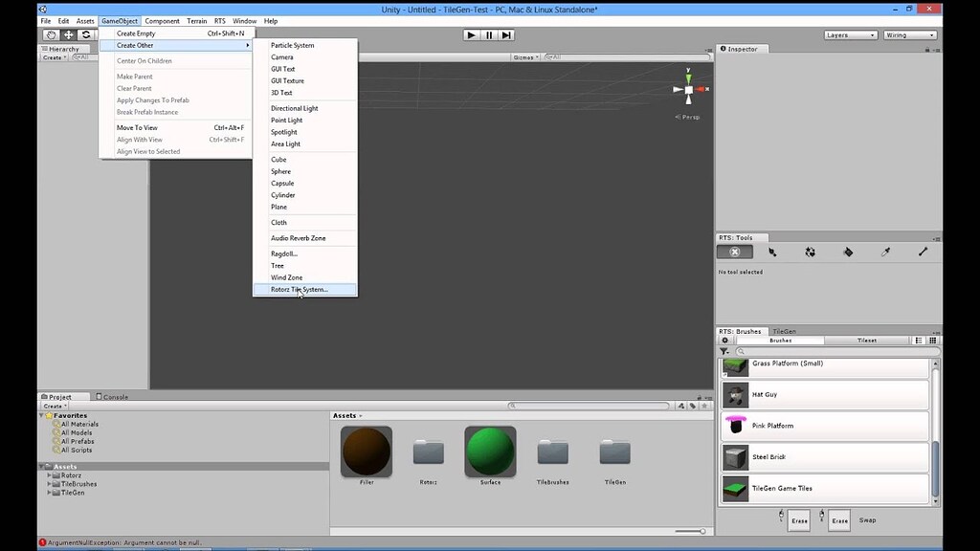
Task: Select the Line tool in RTS: Tools panel
Action: (924, 252)
